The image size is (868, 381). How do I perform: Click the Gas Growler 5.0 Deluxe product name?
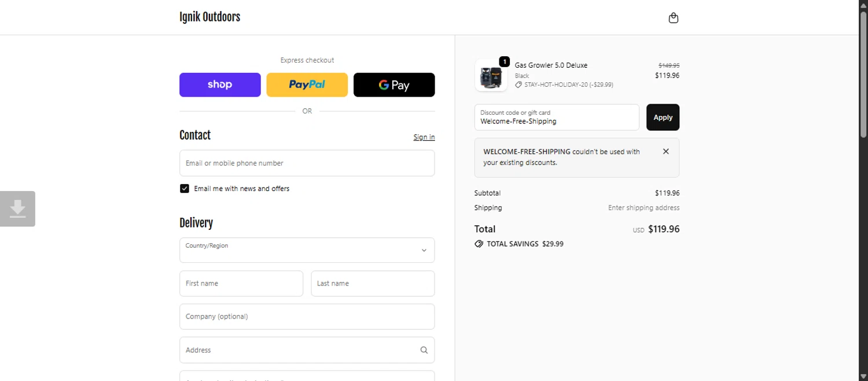(x=551, y=65)
